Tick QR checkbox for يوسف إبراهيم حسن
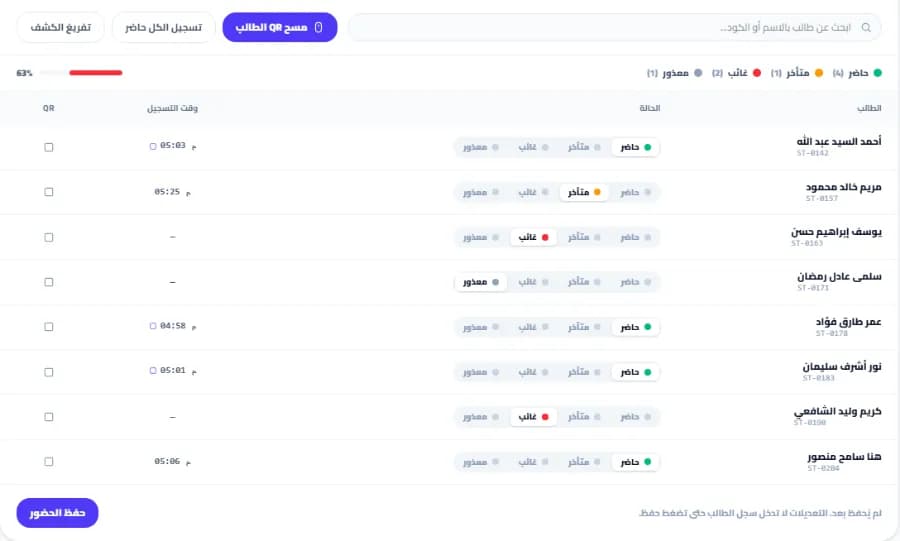This screenshot has height=541, width=900. pyautogui.click(x=49, y=237)
